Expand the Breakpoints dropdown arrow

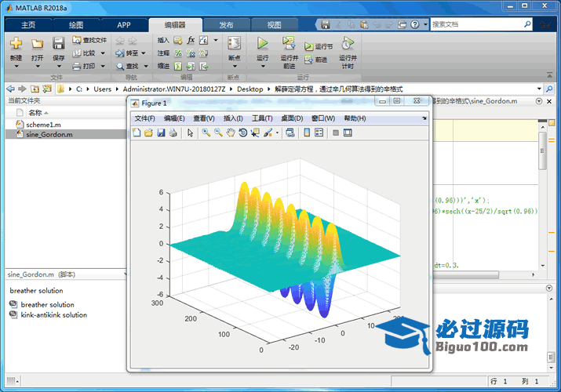235,66
